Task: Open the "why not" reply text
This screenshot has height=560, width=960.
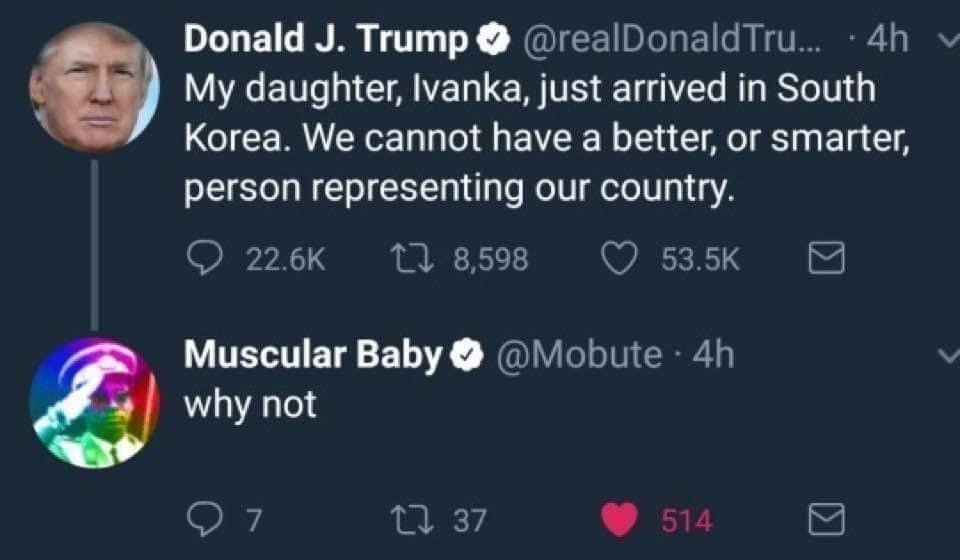Action: pyautogui.click(x=250, y=403)
